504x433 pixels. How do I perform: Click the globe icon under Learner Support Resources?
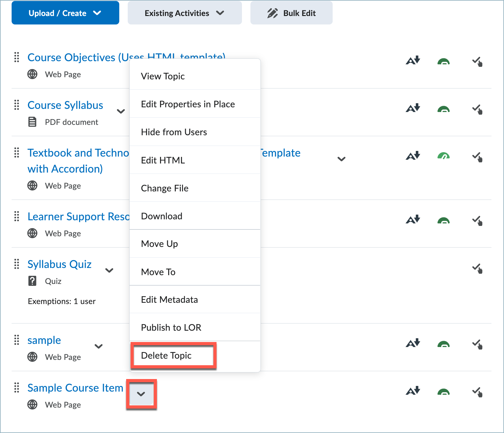tap(32, 233)
